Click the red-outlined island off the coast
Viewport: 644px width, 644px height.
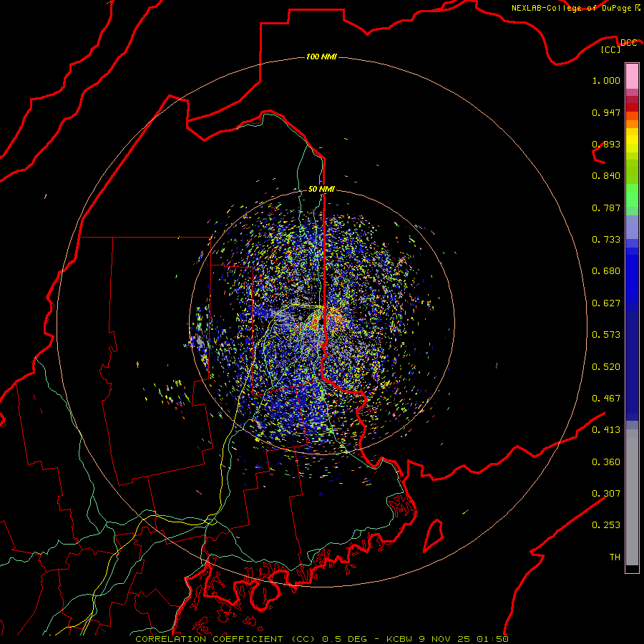pyautogui.click(x=434, y=535)
